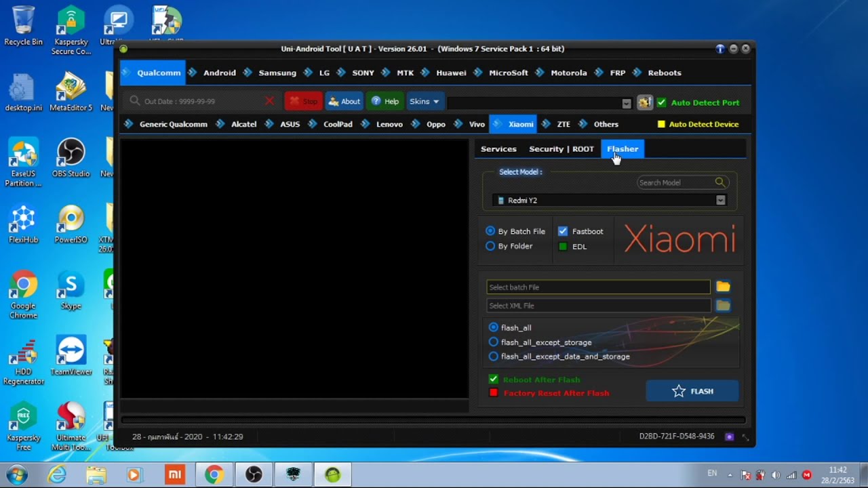Select the Oppo brand tab
Viewport: 868px width, 488px height.
point(429,124)
